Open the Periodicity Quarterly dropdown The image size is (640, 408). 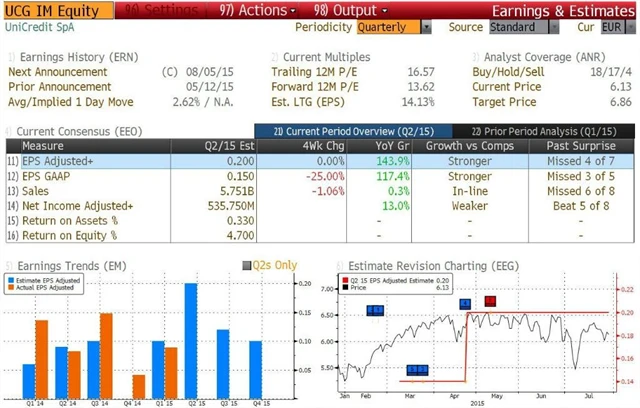click(393, 27)
